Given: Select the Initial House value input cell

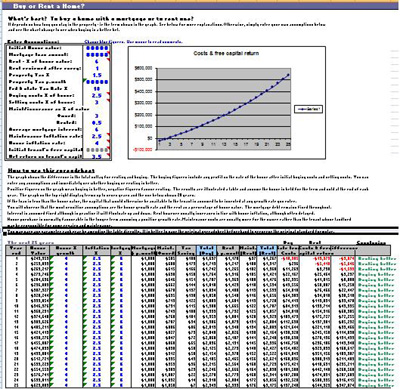Looking at the screenshot, I should (x=97, y=48).
